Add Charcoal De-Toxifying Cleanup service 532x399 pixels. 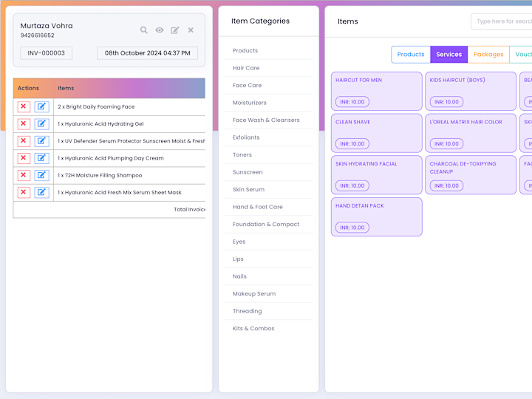coord(471,174)
